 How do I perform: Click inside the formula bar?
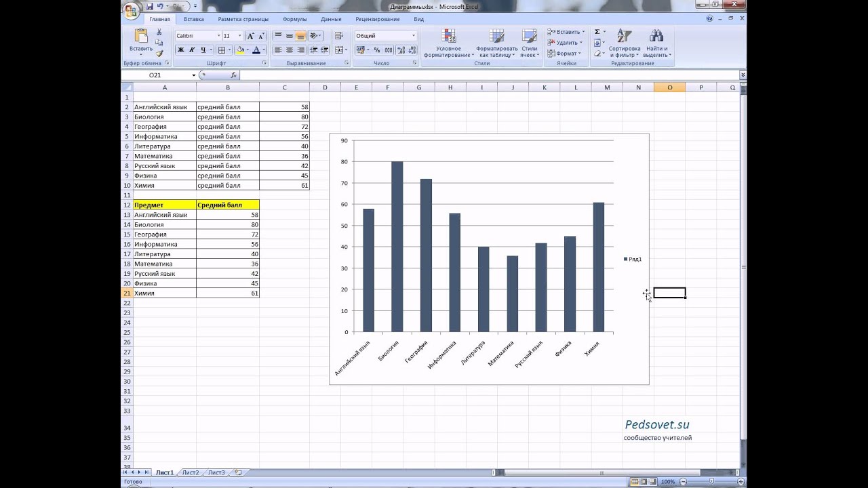coord(488,75)
